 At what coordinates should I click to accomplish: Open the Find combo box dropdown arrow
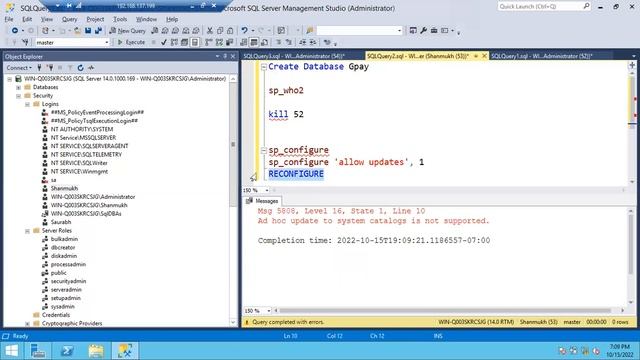tap(399, 31)
